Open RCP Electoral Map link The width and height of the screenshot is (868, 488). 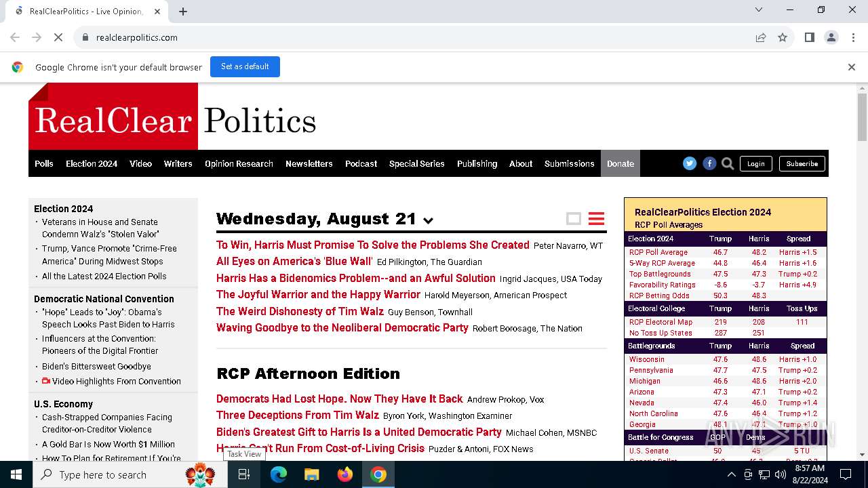tap(660, 322)
